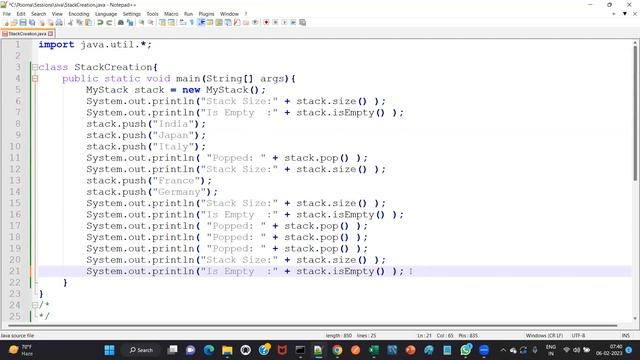
Task: Open the Edit menu
Action: [x=21, y=14]
